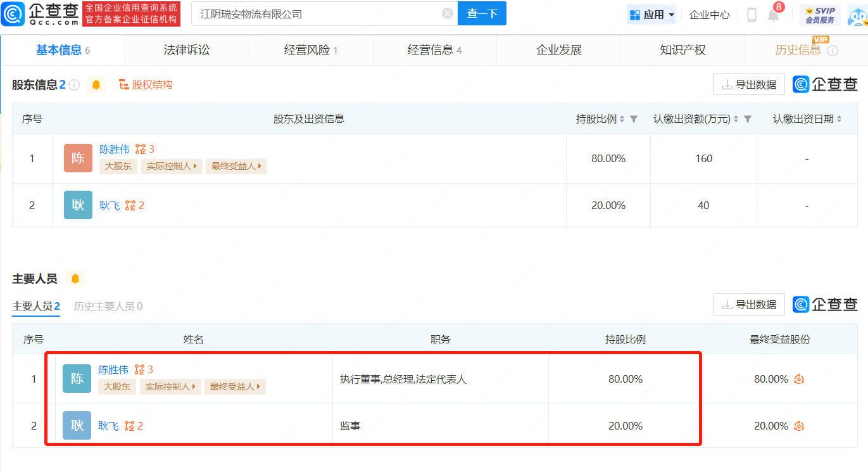Open the 历史主要人员 tab

[108, 306]
